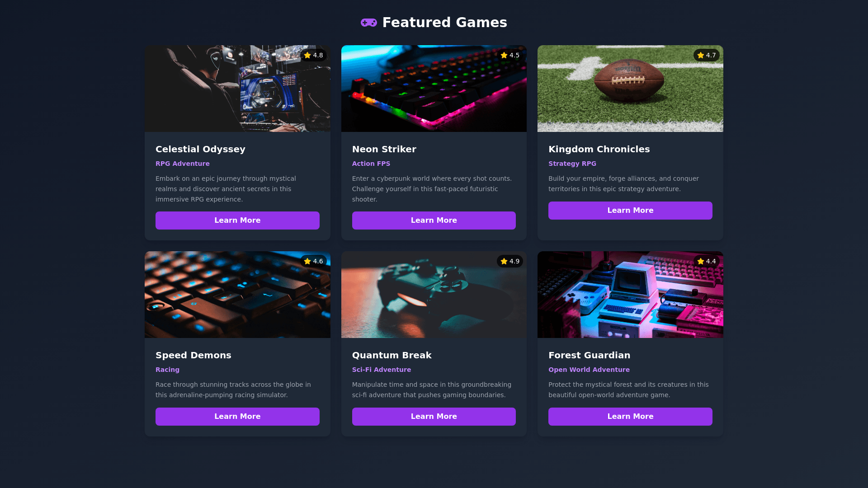Viewport: 868px width, 488px height.
Task: Click the star rating badge on Celestial Odyssey
Action: pos(313,55)
